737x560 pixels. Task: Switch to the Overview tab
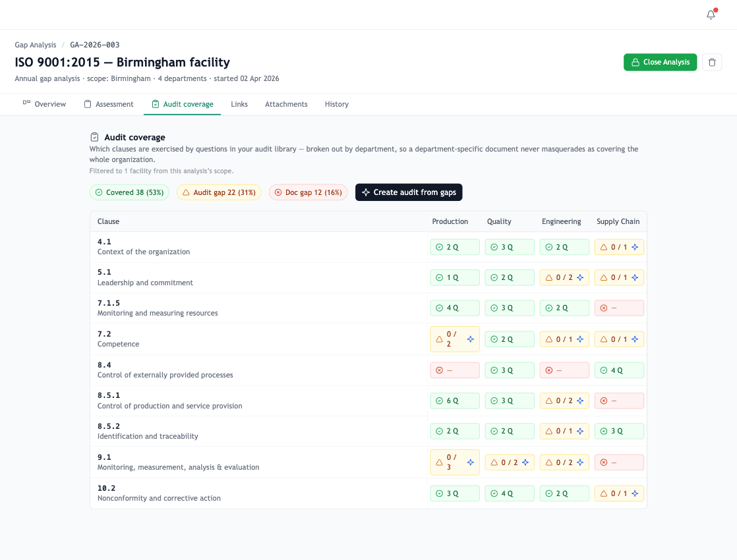pyautogui.click(x=44, y=104)
